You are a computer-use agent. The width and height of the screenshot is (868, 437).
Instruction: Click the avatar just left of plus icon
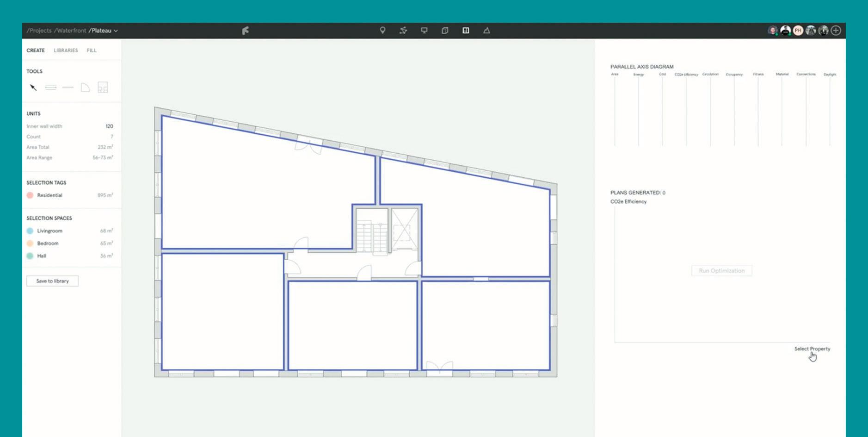pyautogui.click(x=823, y=31)
